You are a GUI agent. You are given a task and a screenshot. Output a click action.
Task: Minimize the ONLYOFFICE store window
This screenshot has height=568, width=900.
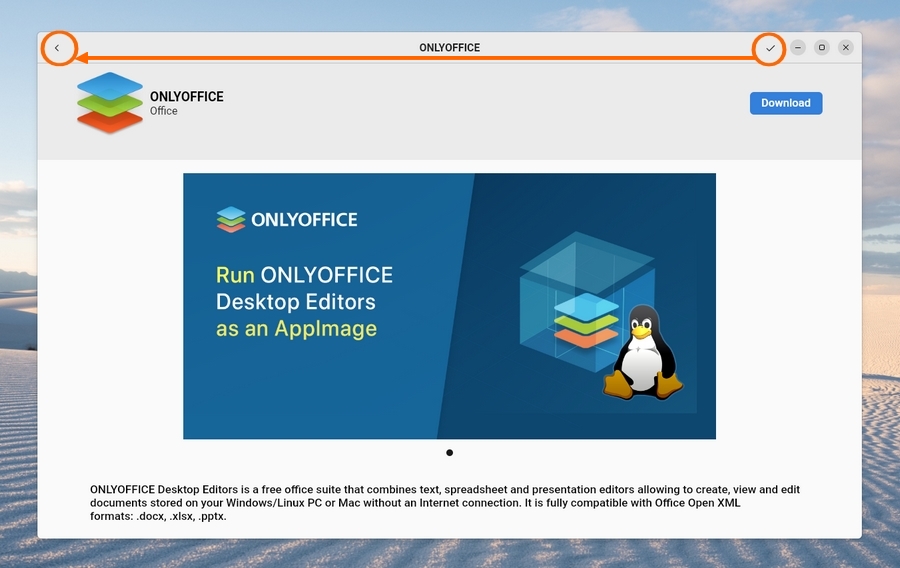tap(798, 47)
